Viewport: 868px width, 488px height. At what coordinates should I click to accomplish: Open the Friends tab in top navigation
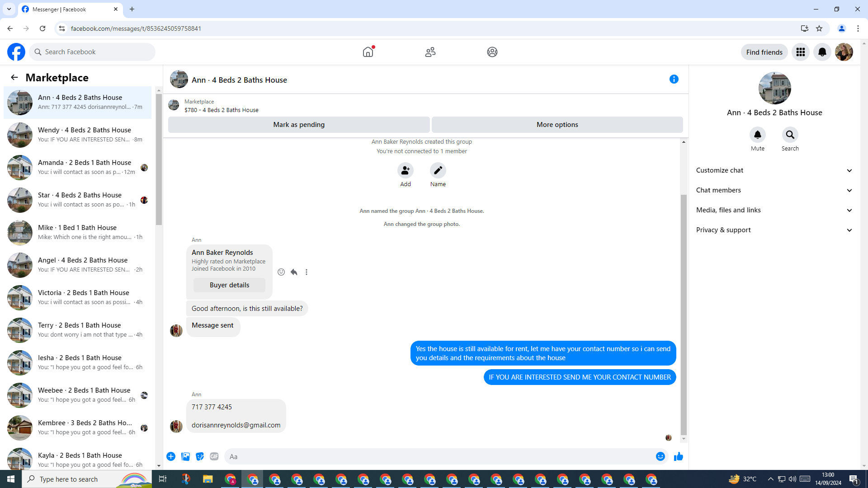pyautogui.click(x=430, y=52)
